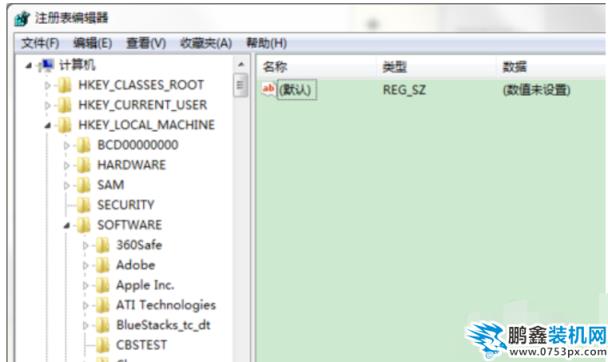Click the 计算机 computer icon
The width and height of the screenshot is (608, 362).
click(46, 65)
